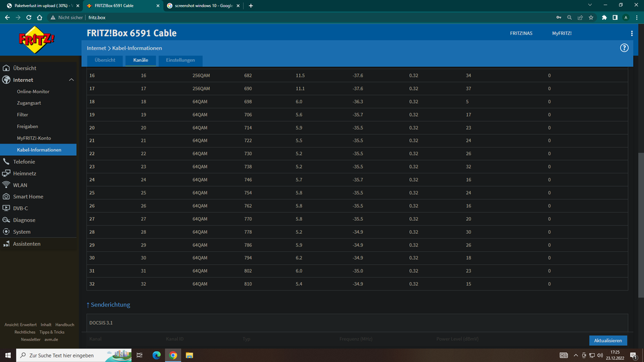This screenshot has height=362, width=644.
Task: Open MyFRITZ!-Konto submenu item
Action: (34, 138)
